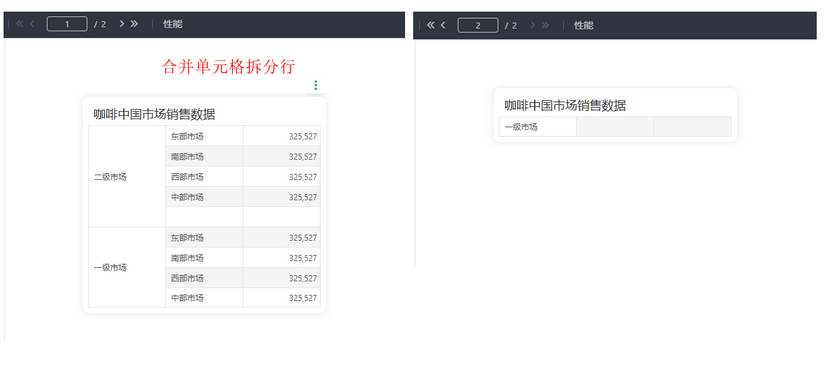Go to next page in left viewer

click(122, 24)
